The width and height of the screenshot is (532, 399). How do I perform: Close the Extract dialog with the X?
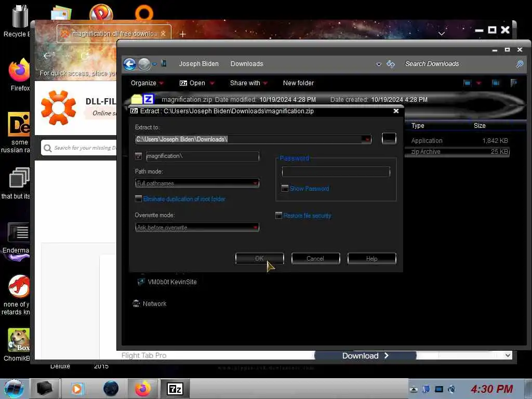click(x=396, y=111)
